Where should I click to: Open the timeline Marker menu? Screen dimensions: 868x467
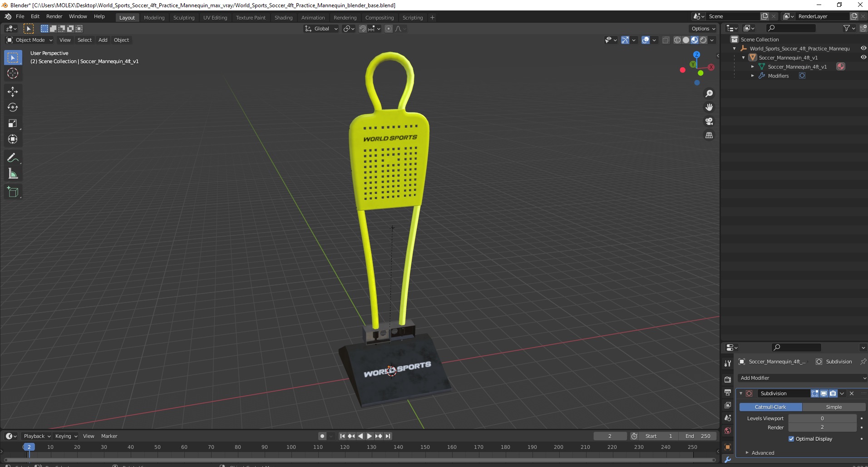pos(109,436)
